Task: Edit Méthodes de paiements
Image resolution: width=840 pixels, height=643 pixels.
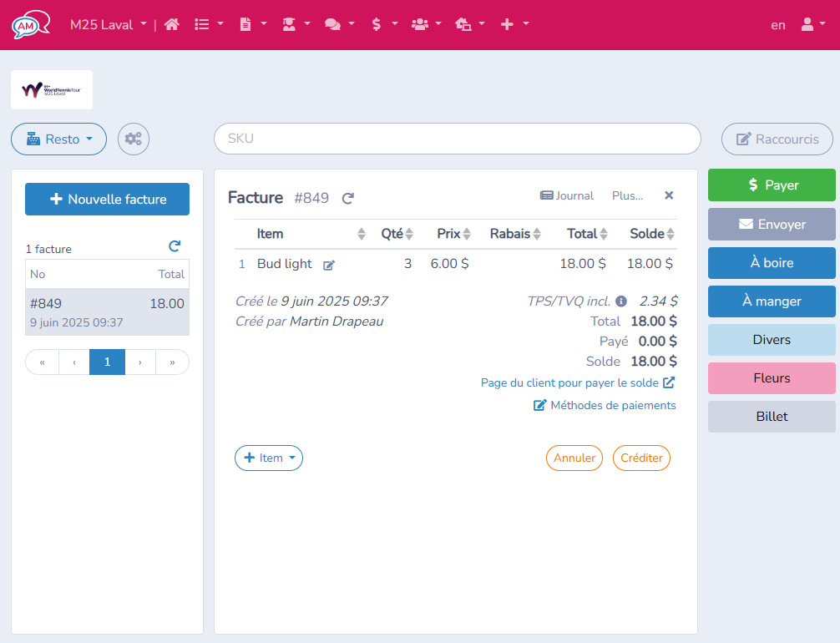Action: coord(605,405)
